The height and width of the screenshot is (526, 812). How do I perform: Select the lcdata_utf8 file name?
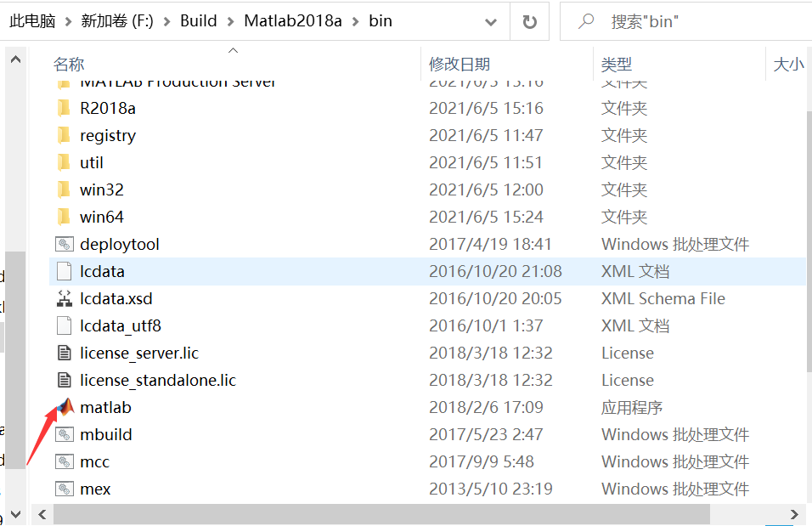[x=121, y=326]
